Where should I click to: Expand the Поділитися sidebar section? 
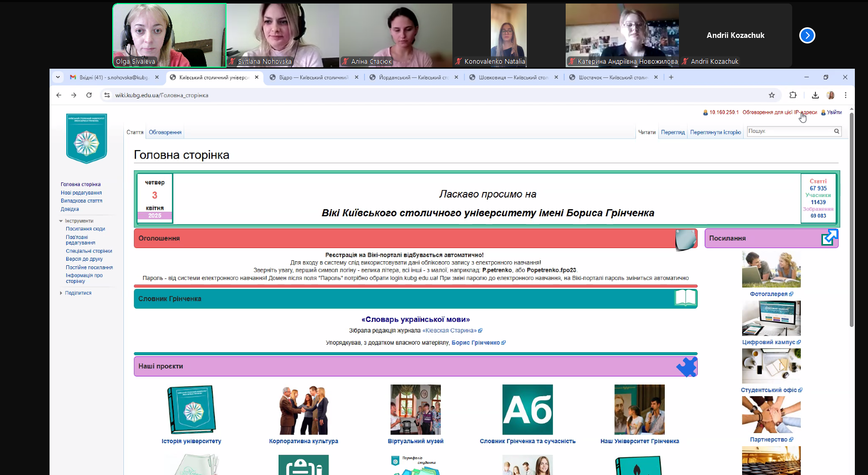click(61, 293)
